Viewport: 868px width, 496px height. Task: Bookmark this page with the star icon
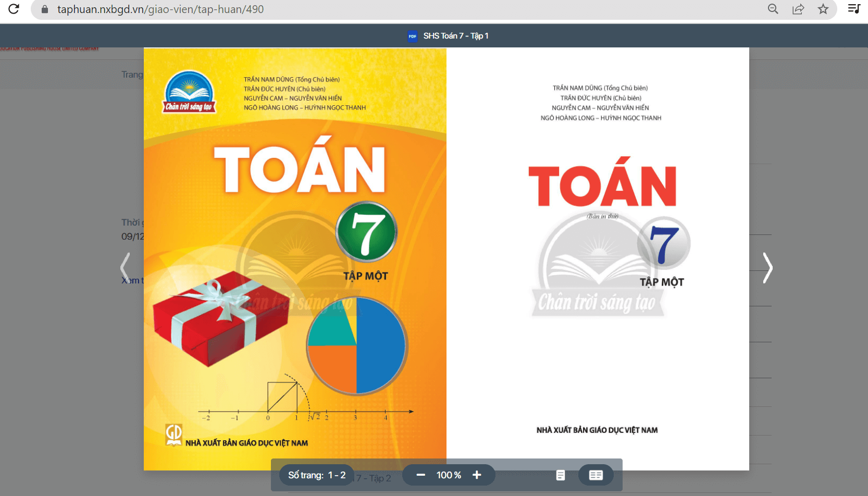click(823, 9)
